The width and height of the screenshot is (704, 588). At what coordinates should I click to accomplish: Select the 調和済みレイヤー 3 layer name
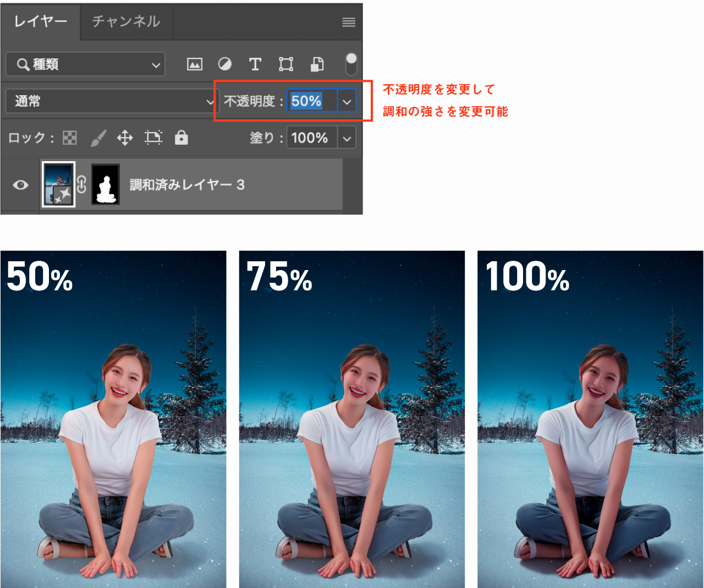[188, 185]
